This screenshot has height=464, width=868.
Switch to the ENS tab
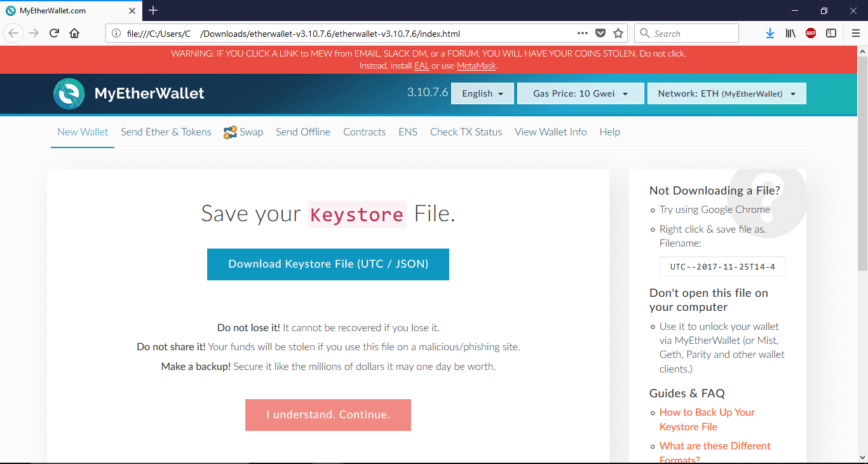coord(408,132)
